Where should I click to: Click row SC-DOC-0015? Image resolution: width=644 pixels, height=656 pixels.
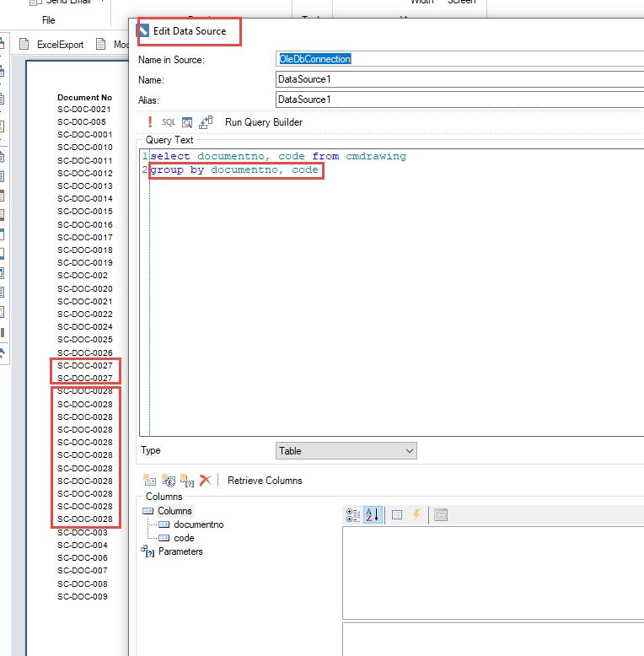point(85,212)
